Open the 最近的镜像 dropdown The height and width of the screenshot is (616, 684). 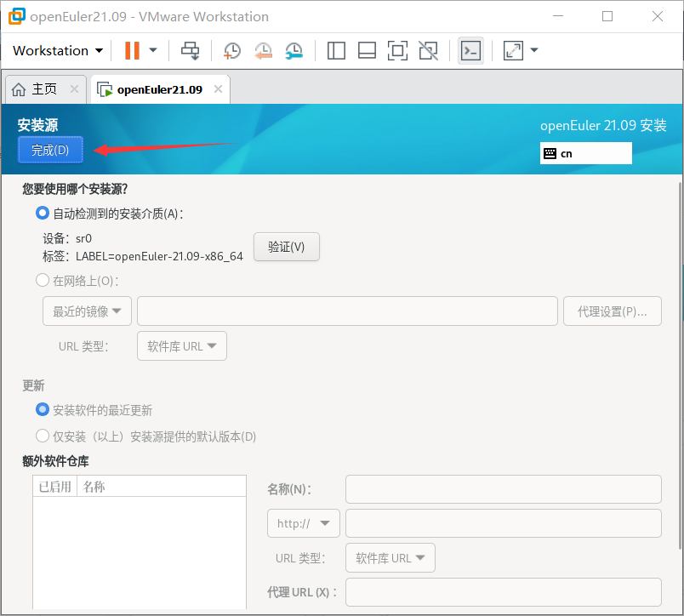coord(87,311)
